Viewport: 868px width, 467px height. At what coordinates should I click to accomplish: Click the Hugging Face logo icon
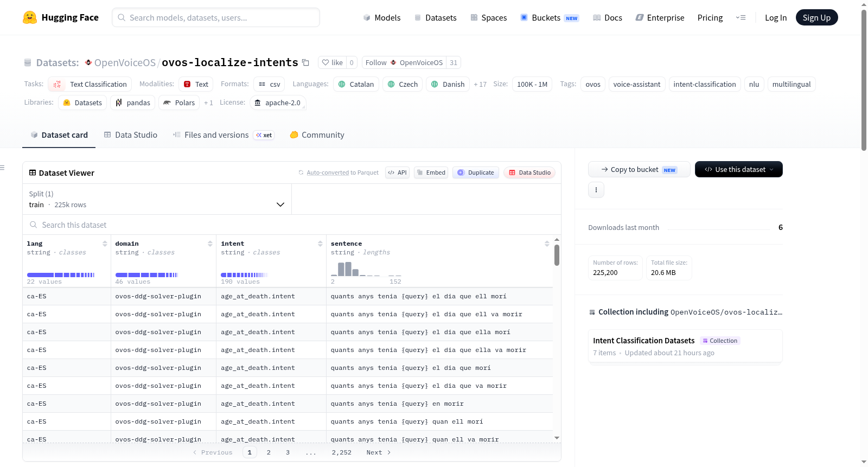(30, 17)
